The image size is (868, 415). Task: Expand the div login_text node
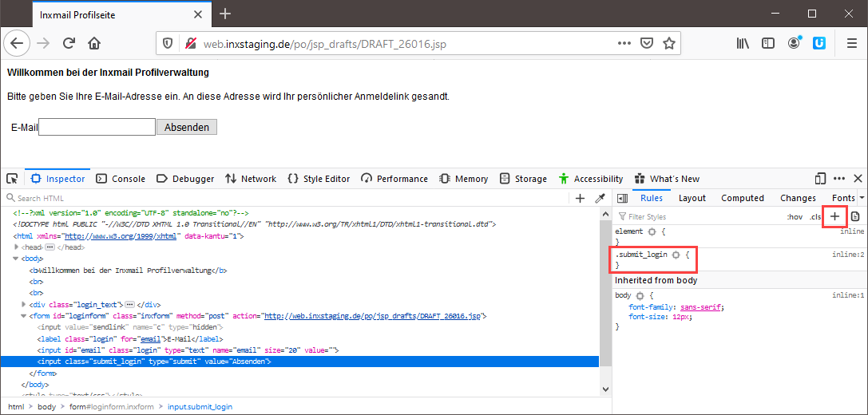coord(23,304)
